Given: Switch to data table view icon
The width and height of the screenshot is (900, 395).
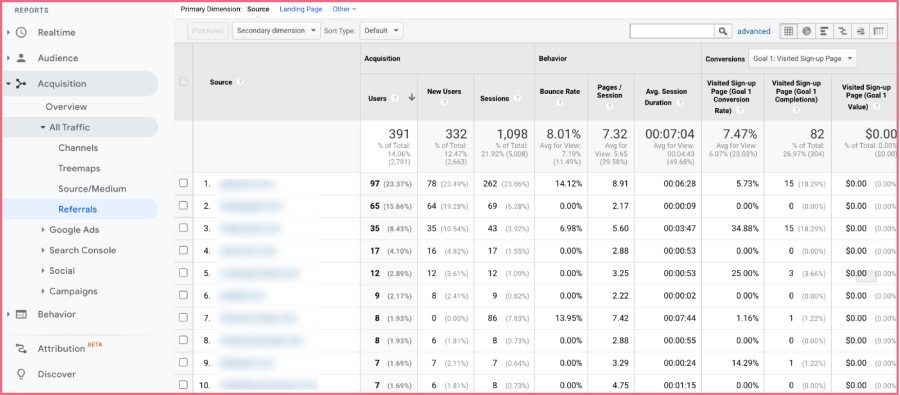Looking at the screenshot, I should tap(789, 31).
